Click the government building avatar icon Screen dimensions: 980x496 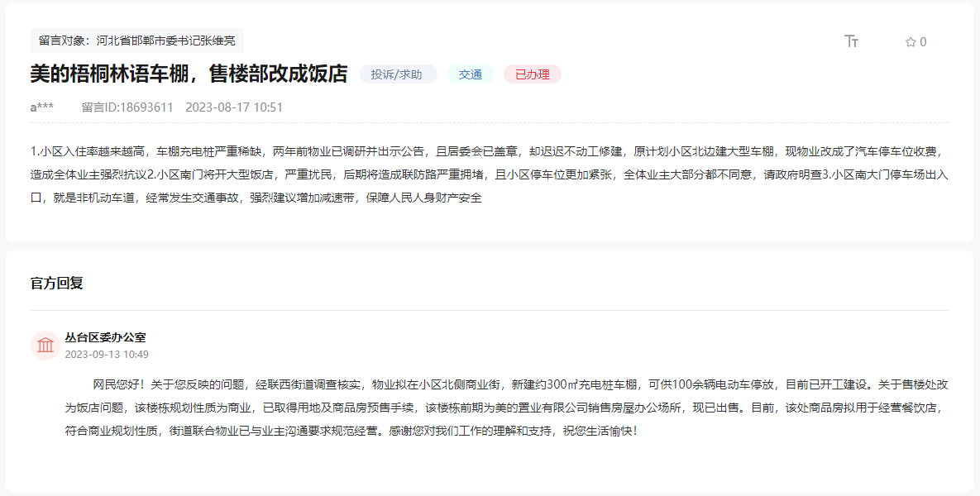[x=45, y=346]
